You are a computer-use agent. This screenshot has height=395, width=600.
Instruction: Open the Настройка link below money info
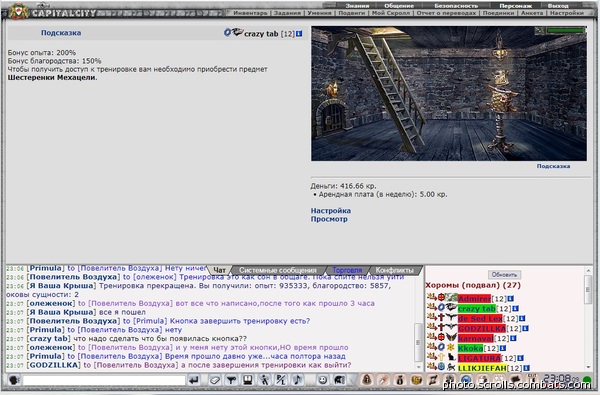click(331, 211)
